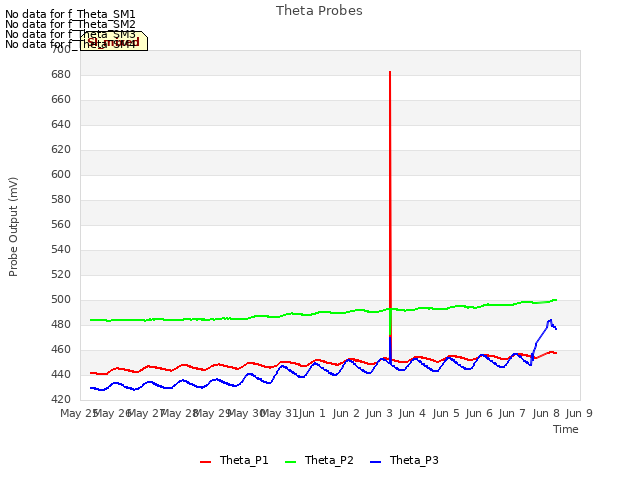Screen dimensions: 640x480
Task: Click the Jun 8 x-axis label
Action: click(x=546, y=413)
